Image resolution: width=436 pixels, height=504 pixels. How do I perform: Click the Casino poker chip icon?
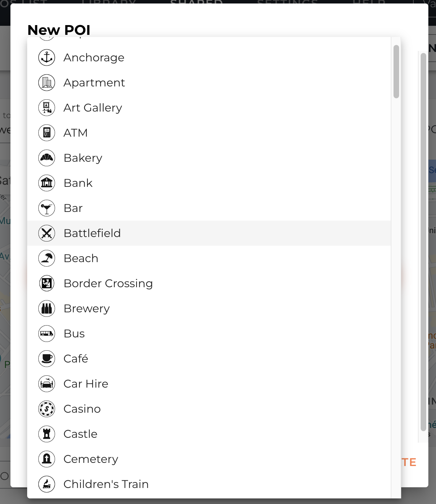(x=47, y=409)
